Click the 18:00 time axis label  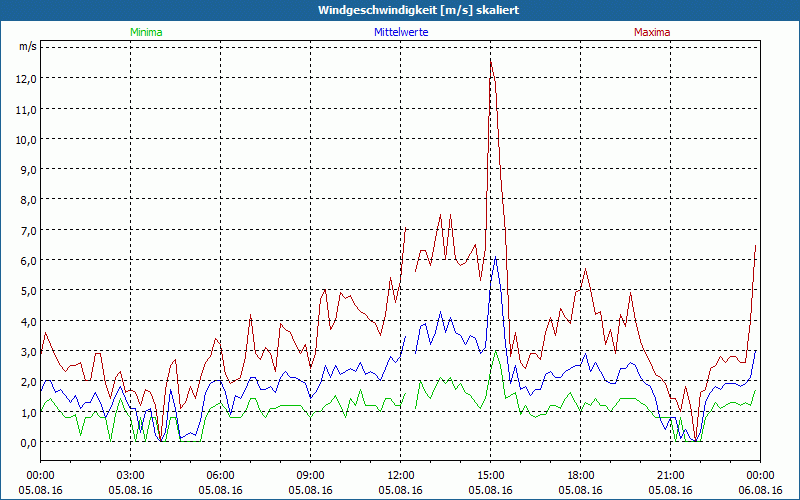pyautogui.click(x=581, y=476)
